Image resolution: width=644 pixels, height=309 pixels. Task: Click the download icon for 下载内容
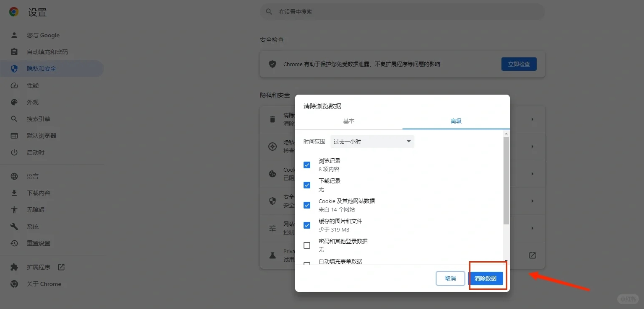[x=14, y=193]
